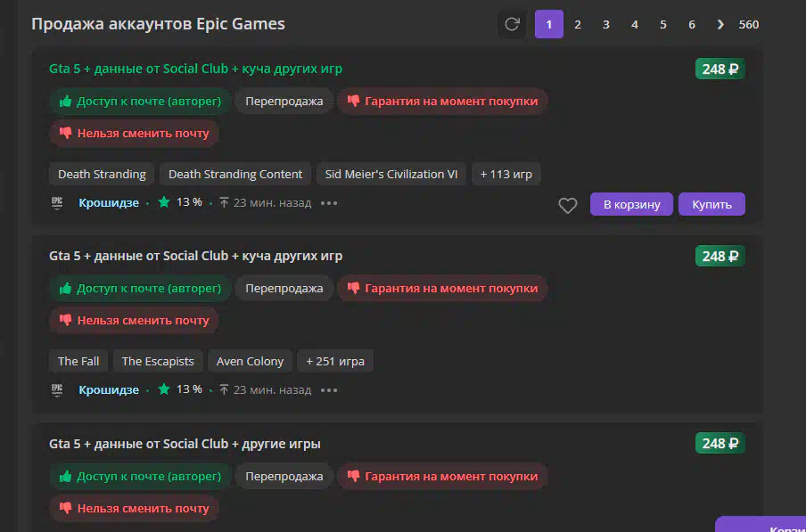Image resolution: width=806 pixels, height=532 pixels.
Task: Click the 'Гарантия на момент покупки' badge in the 'другие игры' listing
Action: (442, 476)
